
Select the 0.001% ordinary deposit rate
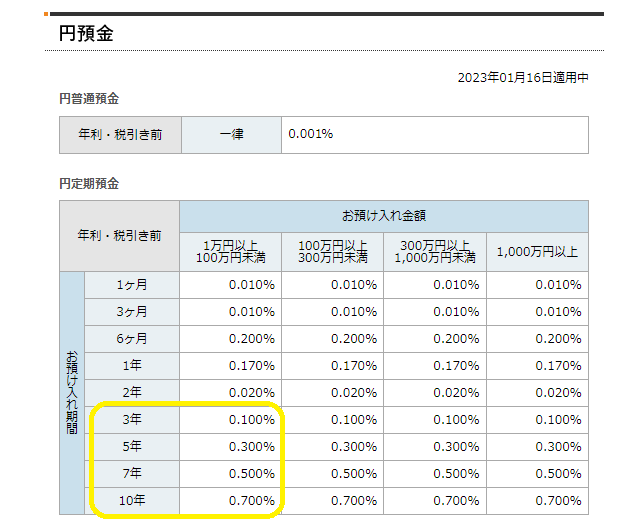click(311, 134)
